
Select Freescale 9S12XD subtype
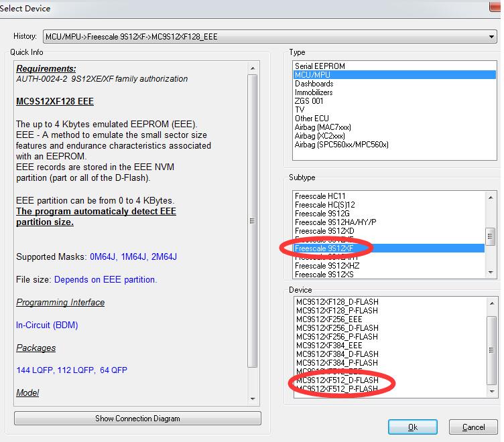[389, 231]
